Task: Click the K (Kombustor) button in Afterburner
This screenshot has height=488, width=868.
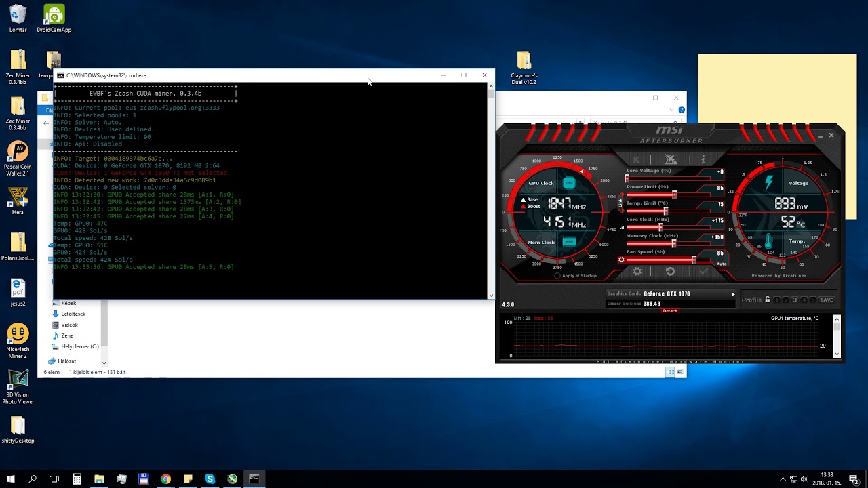Action: pos(637,160)
